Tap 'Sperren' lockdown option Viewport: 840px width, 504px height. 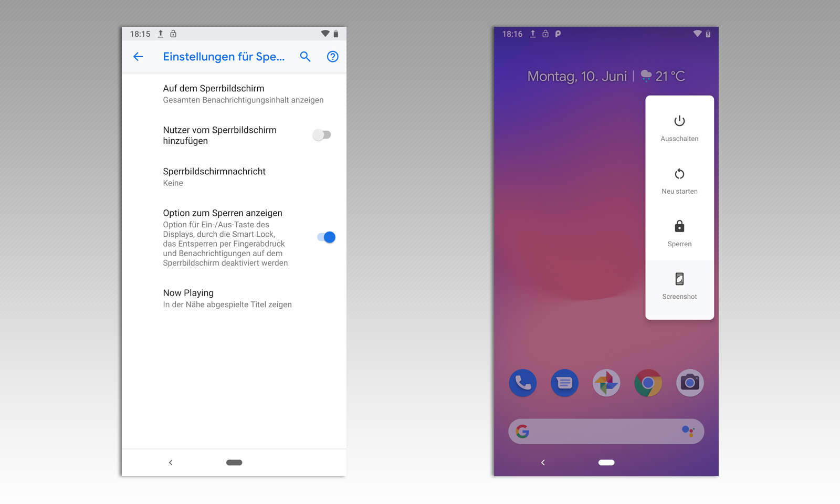pyautogui.click(x=679, y=234)
